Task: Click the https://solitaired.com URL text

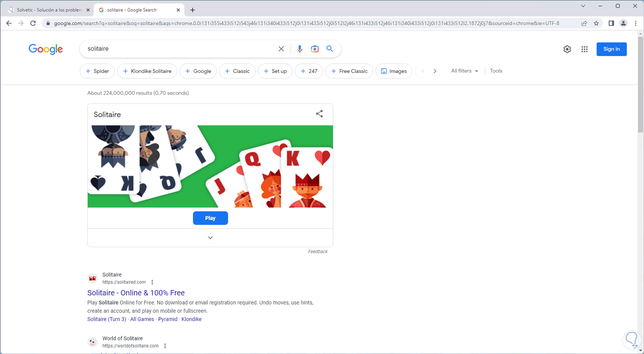Action: click(x=124, y=282)
